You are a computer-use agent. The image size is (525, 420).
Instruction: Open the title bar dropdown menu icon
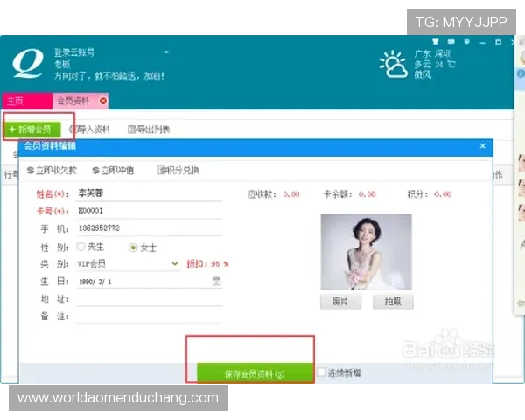(466, 42)
